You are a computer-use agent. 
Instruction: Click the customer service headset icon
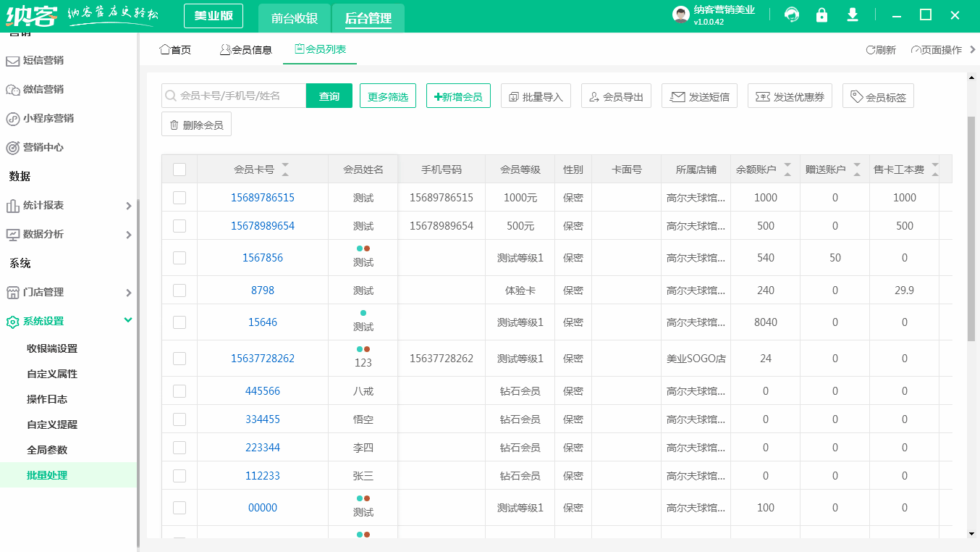click(x=791, y=14)
